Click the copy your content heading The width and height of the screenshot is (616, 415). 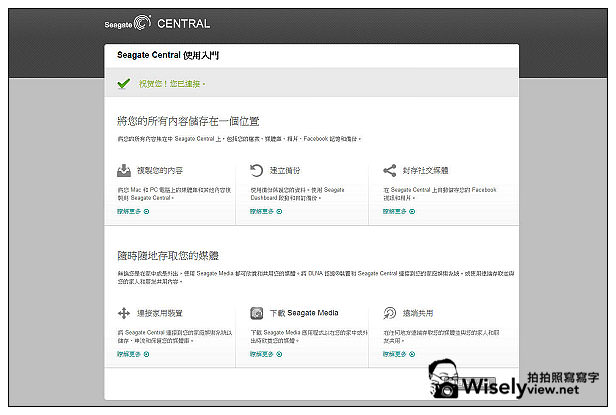[160, 171]
